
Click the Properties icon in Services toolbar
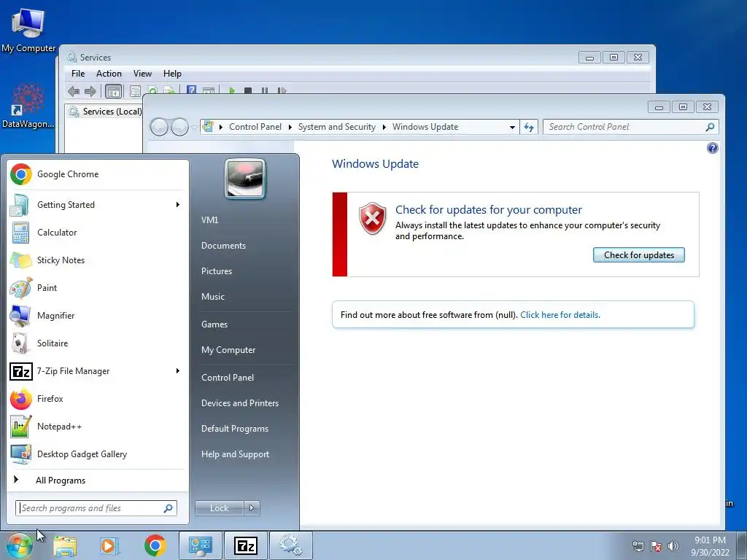[135, 91]
